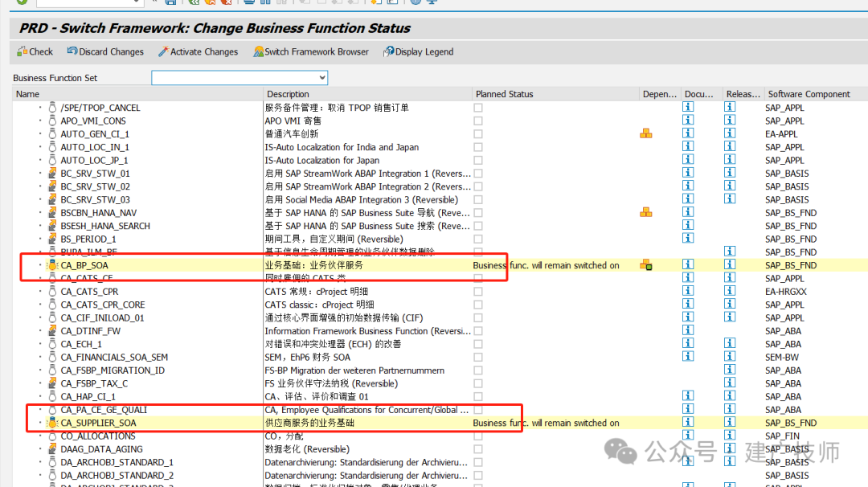868x487 pixels.
Task: Click 'FS-BP Migration der weiteren Partnernummern' description
Action: [354, 370]
